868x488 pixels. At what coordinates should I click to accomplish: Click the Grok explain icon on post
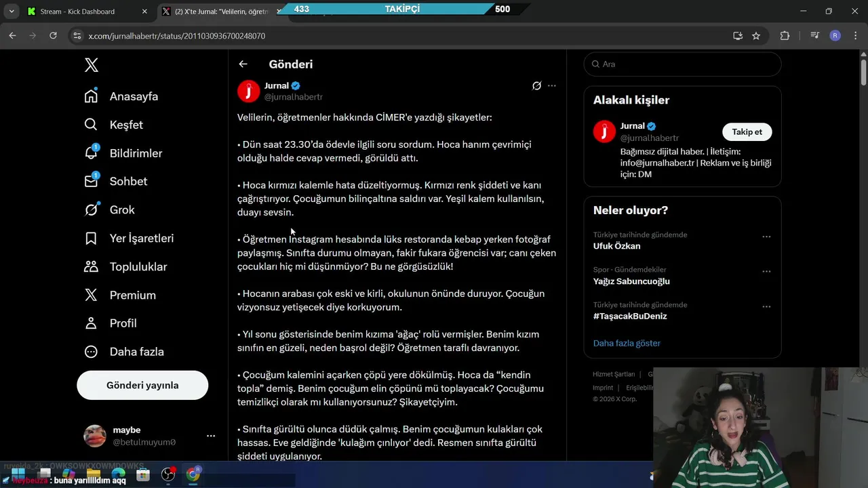pos(536,86)
